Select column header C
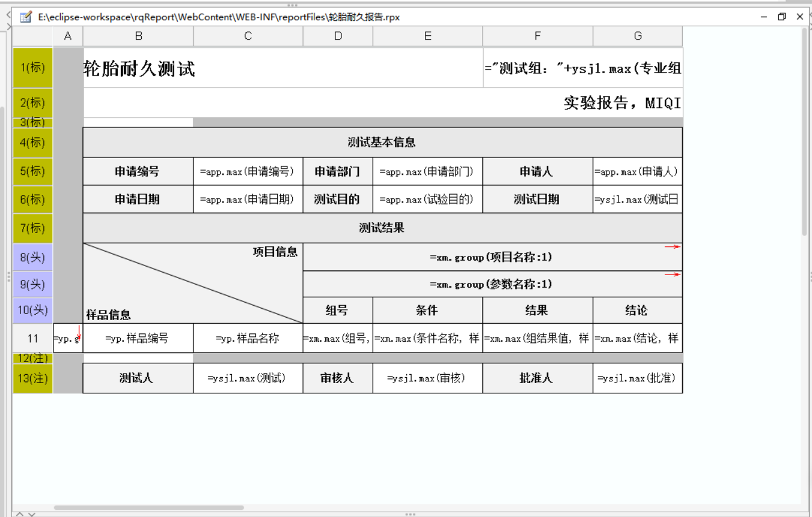 (248, 37)
